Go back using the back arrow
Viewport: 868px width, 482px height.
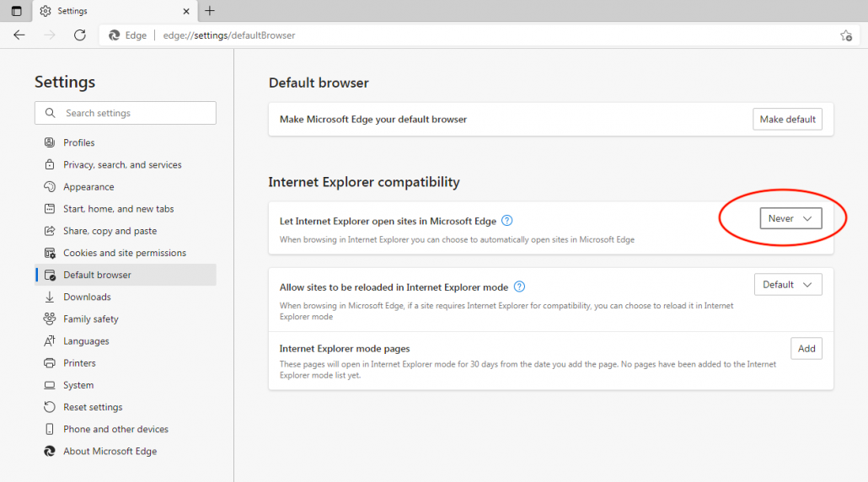click(x=19, y=35)
